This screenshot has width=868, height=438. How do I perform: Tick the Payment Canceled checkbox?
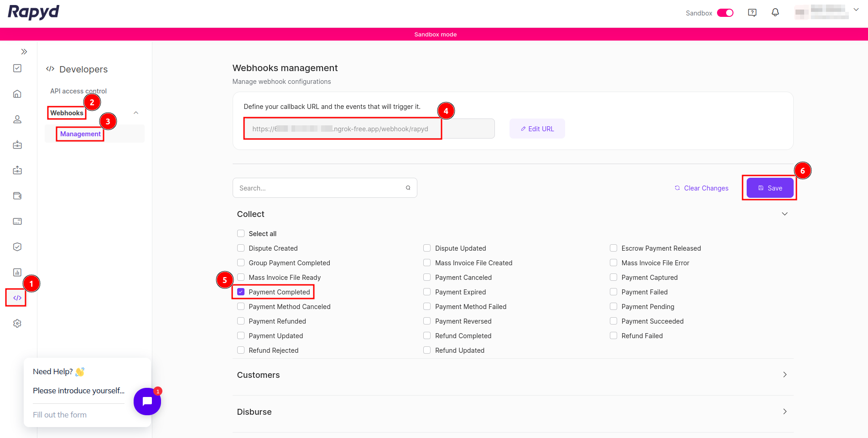tap(427, 278)
